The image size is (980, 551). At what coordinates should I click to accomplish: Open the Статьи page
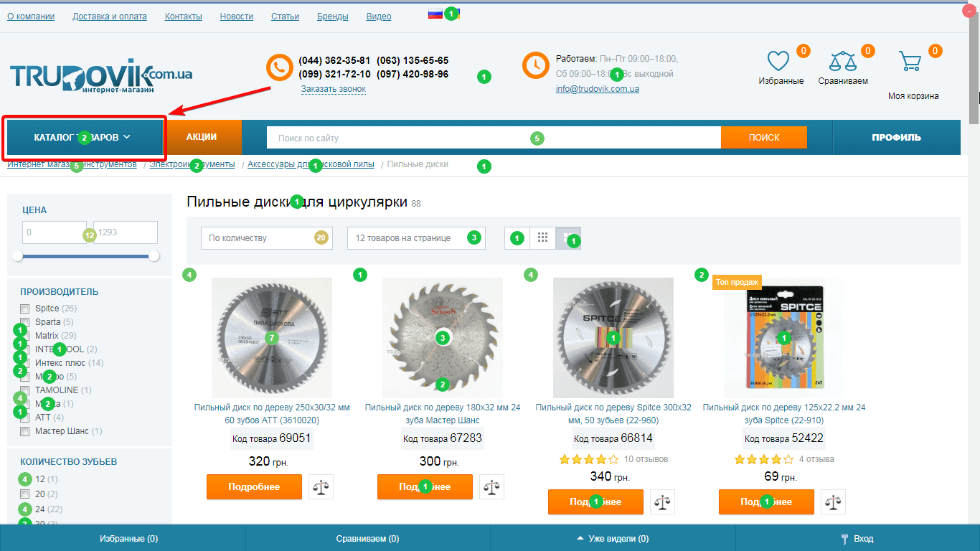click(285, 17)
